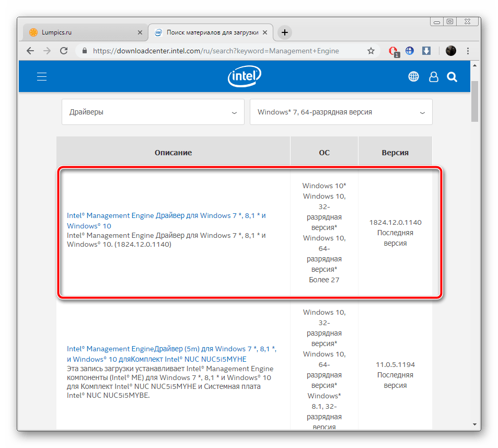Open the user account sign-in icon
This screenshot has height=448, width=498.
coord(433,77)
